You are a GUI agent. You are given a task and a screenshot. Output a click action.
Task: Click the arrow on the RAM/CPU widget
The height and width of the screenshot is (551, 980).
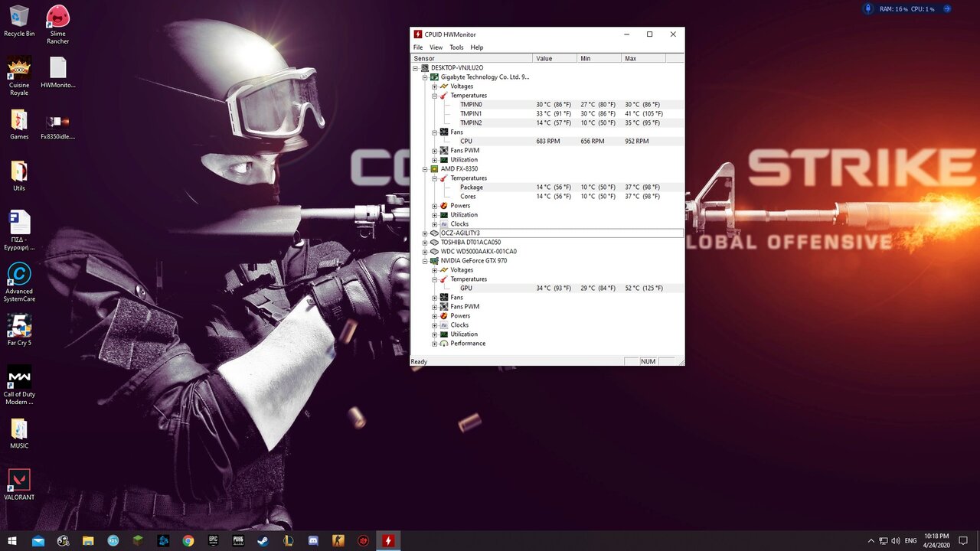(x=947, y=9)
